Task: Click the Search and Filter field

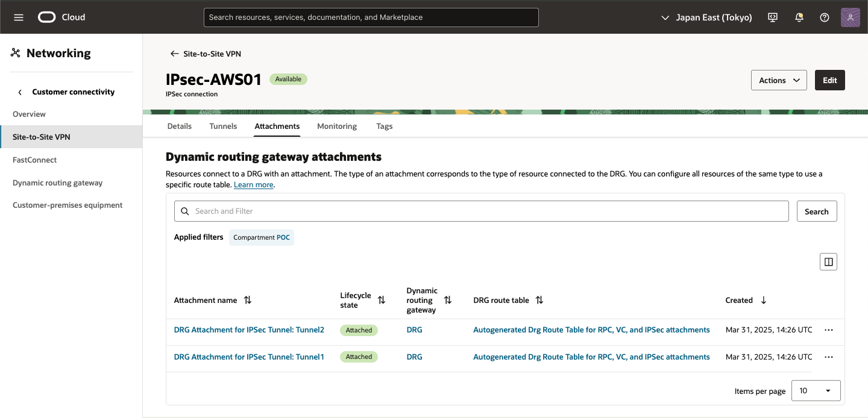Action: 482,211
